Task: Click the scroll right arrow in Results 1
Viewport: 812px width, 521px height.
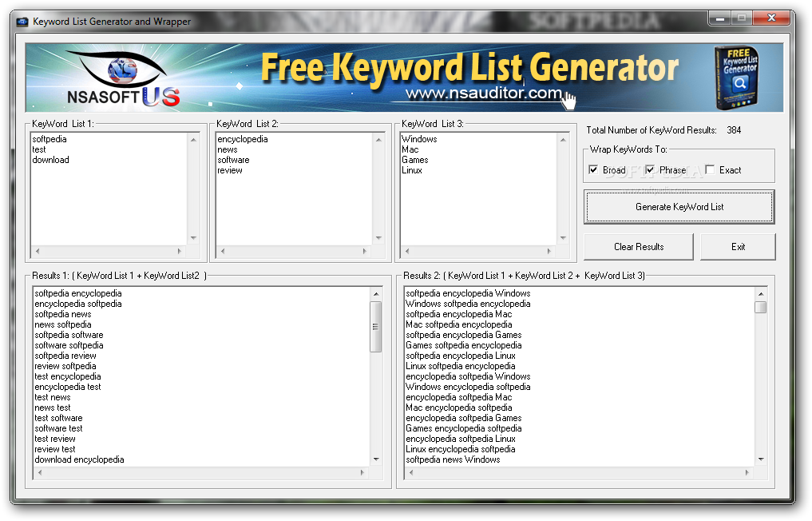Action: [x=362, y=472]
